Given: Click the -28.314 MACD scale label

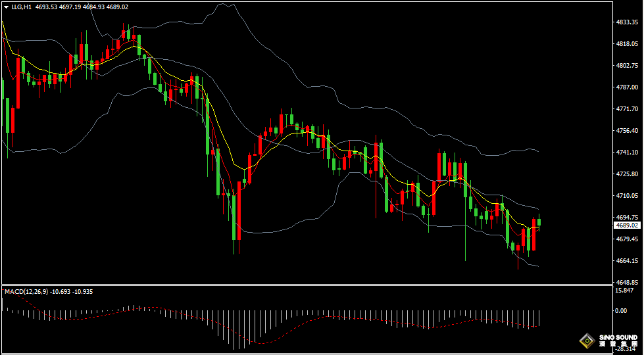Looking at the screenshot, I should [626, 349].
